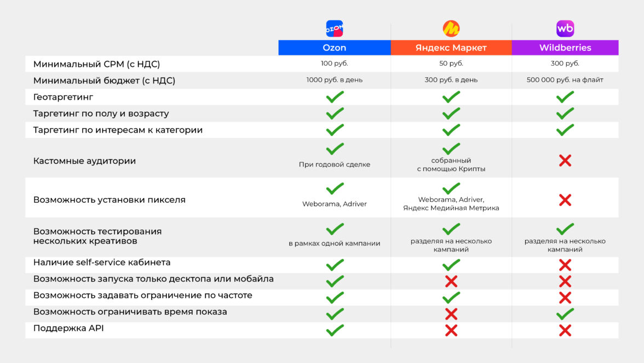Image resolution: width=644 pixels, height=363 pixels.
Task: Click Яндекс Маркет cross for ограничивать время показа
Action: click(x=451, y=314)
